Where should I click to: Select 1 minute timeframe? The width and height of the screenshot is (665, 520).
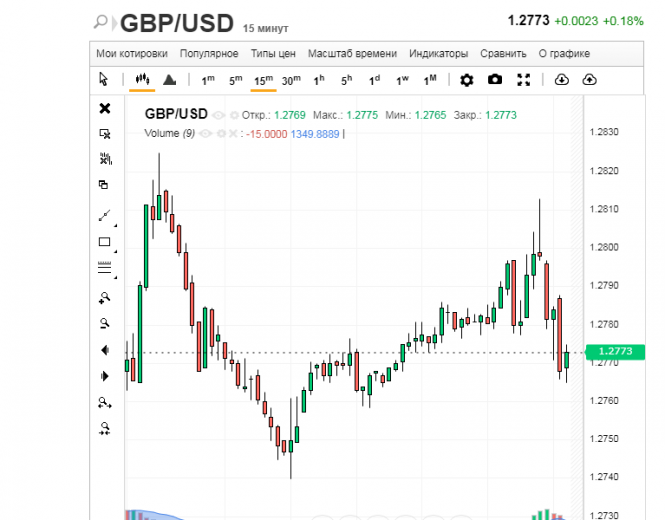(208, 80)
